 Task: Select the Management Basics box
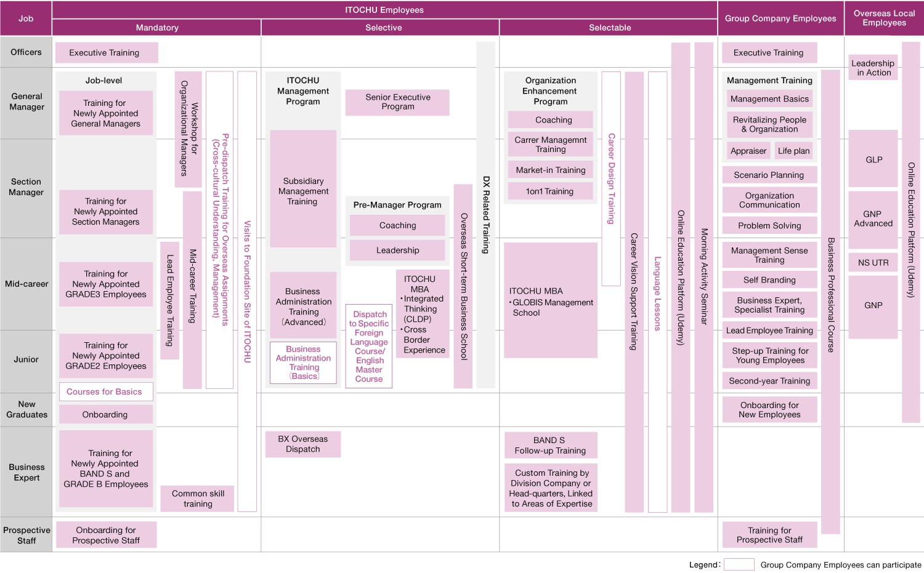pyautogui.click(x=769, y=99)
